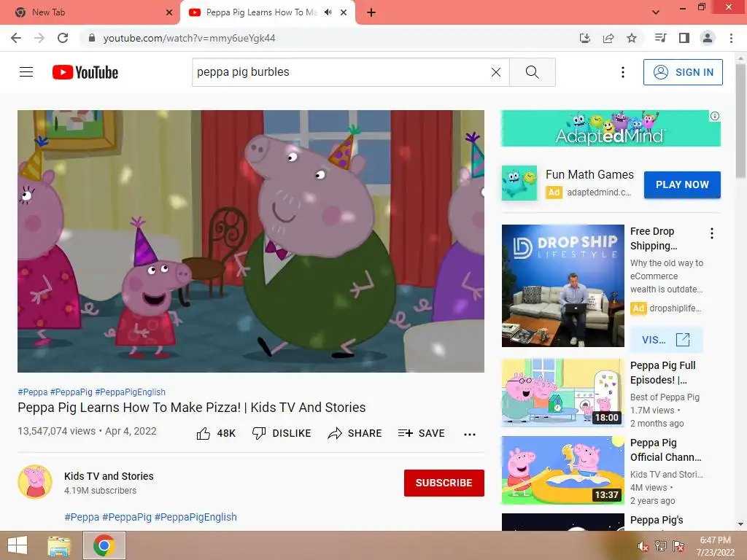This screenshot has width=747, height=560.
Task: Open the Kids TV and Stories channel avatar
Action: 35,482
